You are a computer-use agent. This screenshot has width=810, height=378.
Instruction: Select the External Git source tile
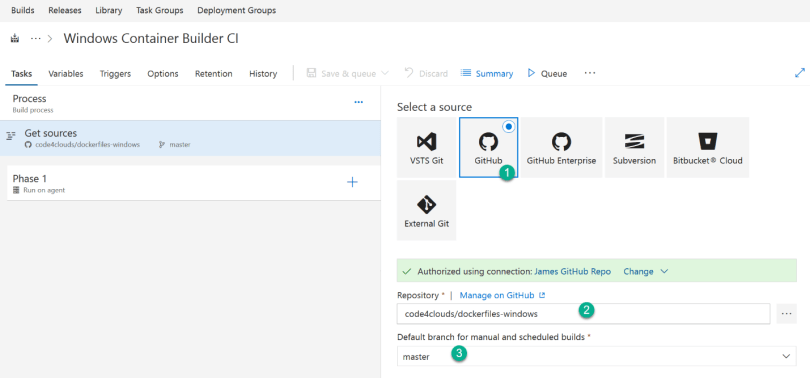pyautogui.click(x=427, y=210)
